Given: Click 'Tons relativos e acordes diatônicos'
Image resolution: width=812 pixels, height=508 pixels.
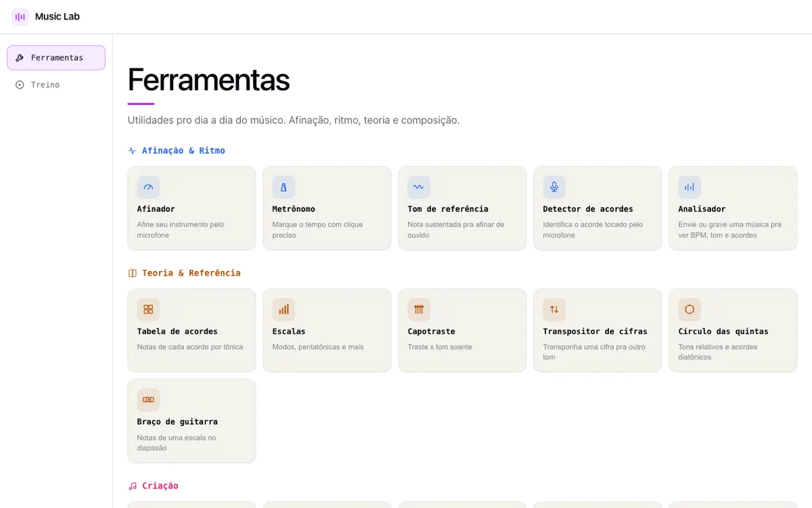Looking at the screenshot, I should [x=718, y=352].
